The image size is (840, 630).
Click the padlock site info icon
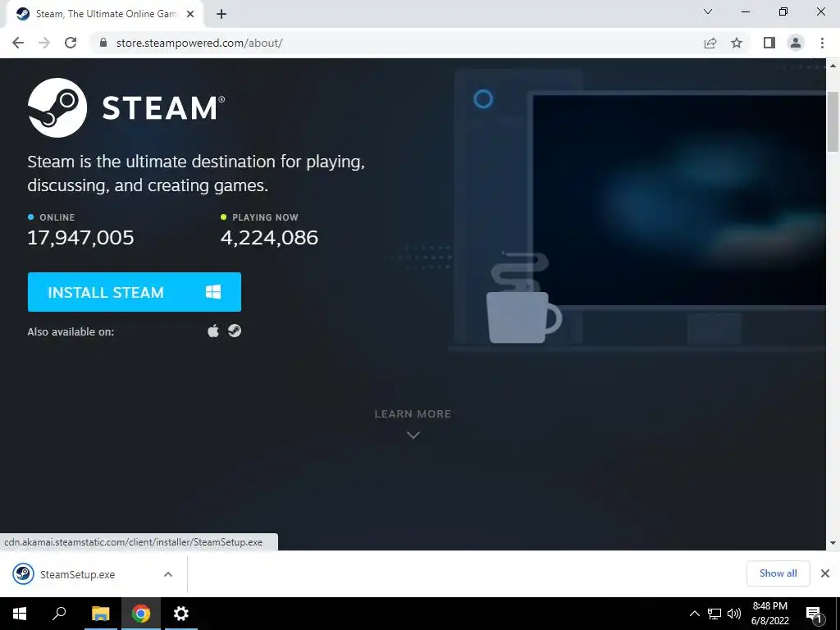[103, 43]
